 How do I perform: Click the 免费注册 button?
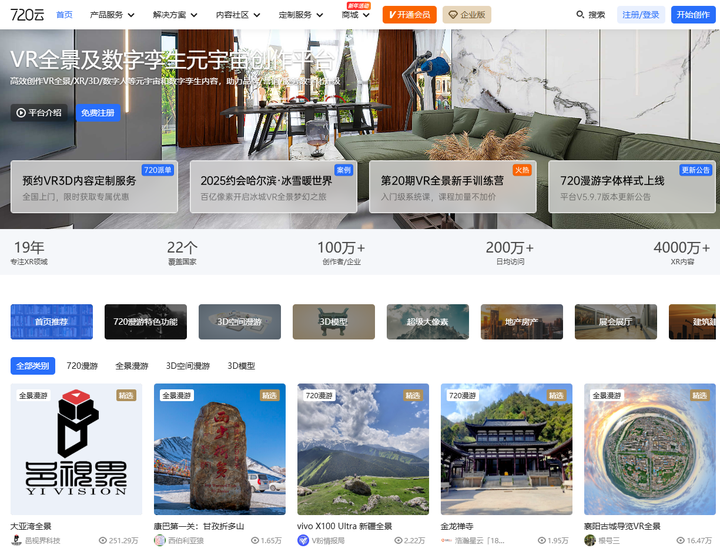tap(98, 112)
